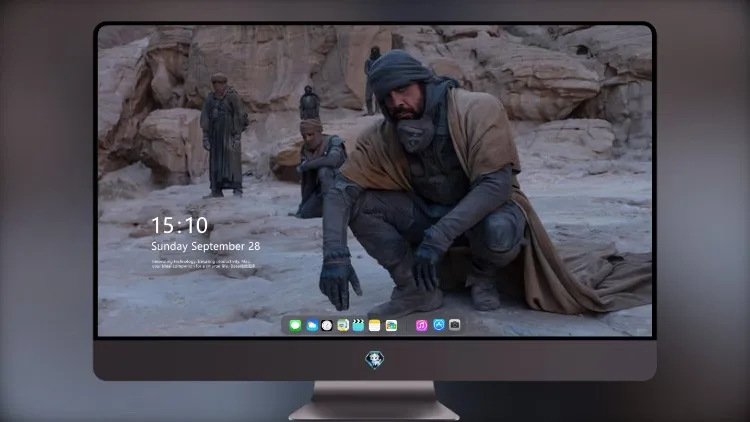Launch the teal clapperboard video app
The image size is (750, 422).
[358, 325]
